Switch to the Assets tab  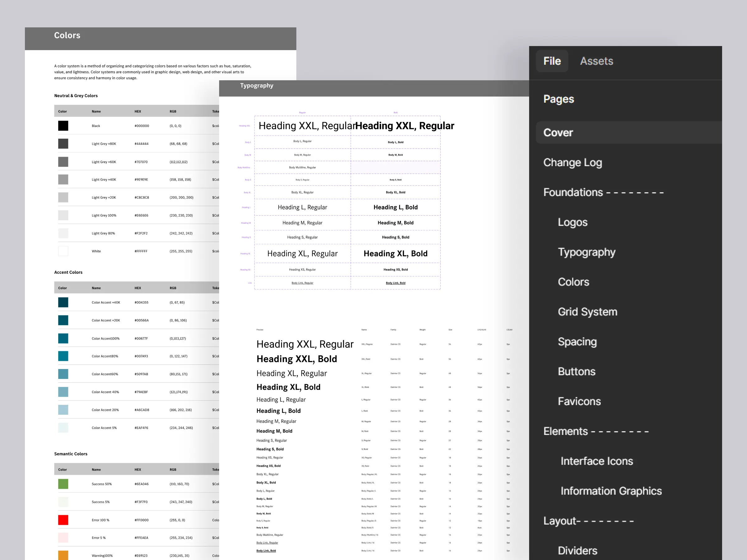pos(596,61)
